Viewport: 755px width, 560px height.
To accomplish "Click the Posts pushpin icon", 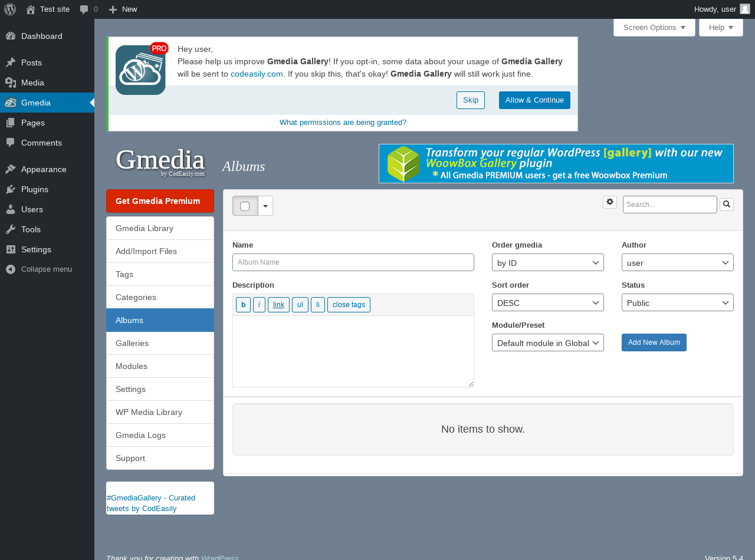I will pos(11,62).
